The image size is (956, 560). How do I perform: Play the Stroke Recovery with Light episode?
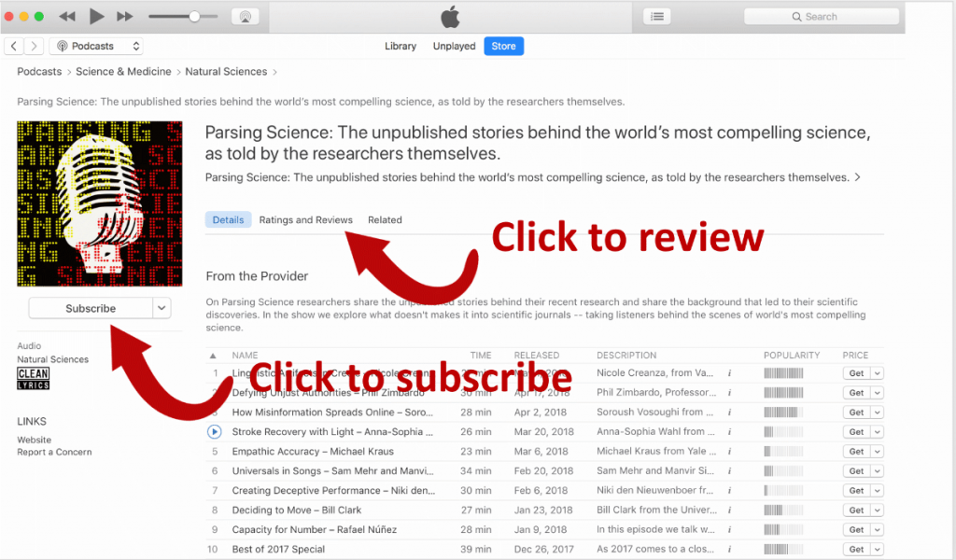[x=214, y=431]
